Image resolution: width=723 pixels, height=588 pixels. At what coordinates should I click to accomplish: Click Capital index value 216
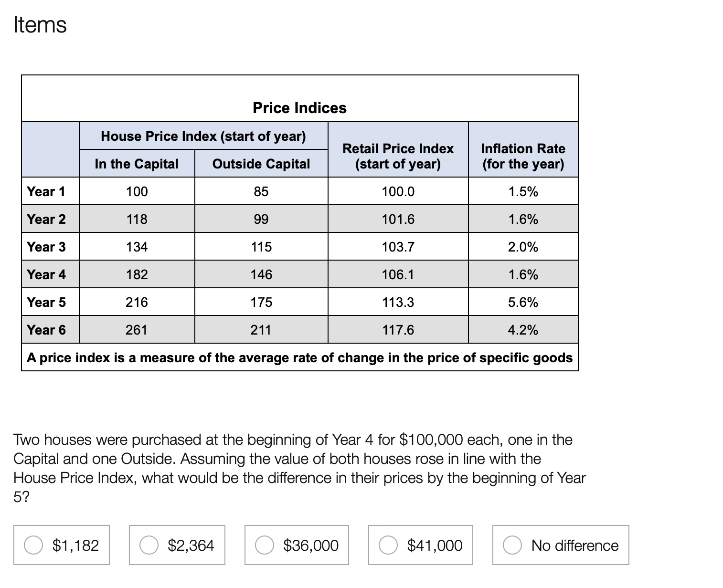137,302
